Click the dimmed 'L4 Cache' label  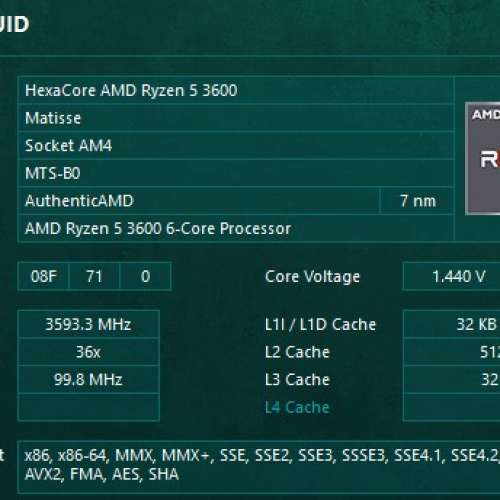point(297,407)
